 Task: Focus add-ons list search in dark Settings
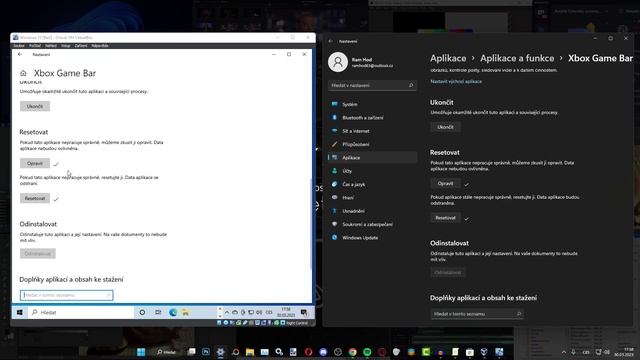point(477,314)
